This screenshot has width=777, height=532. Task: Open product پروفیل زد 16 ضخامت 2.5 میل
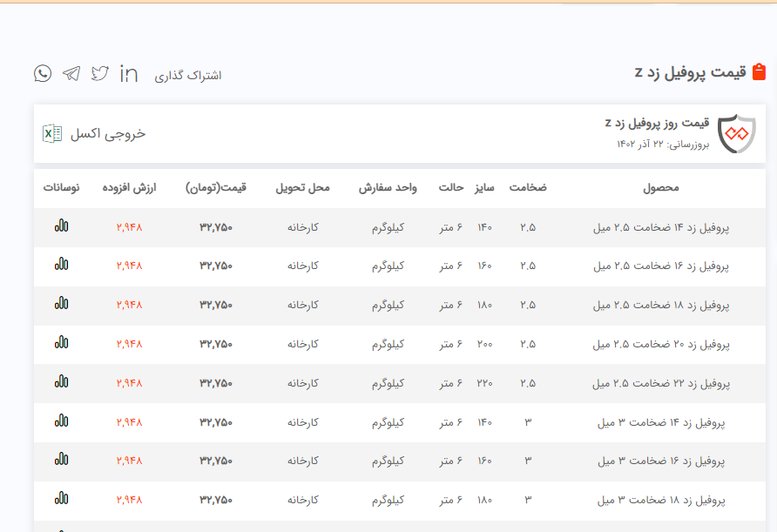[x=660, y=266]
